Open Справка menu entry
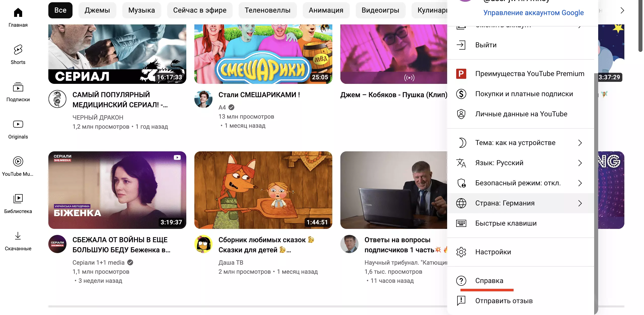Image resolution: width=644 pixels, height=315 pixels. tap(521, 281)
